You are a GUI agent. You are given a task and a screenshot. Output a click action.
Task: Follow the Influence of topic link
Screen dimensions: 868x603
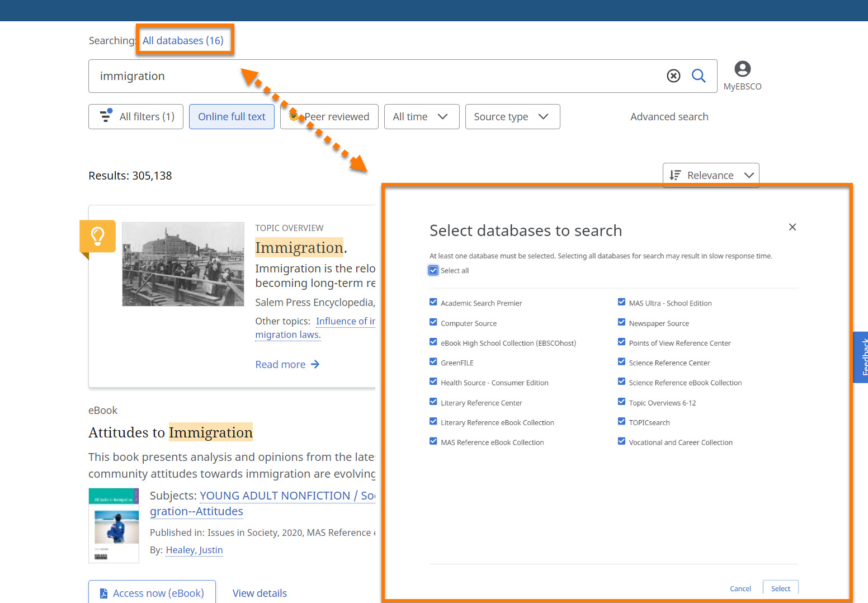tap(346, 321)
